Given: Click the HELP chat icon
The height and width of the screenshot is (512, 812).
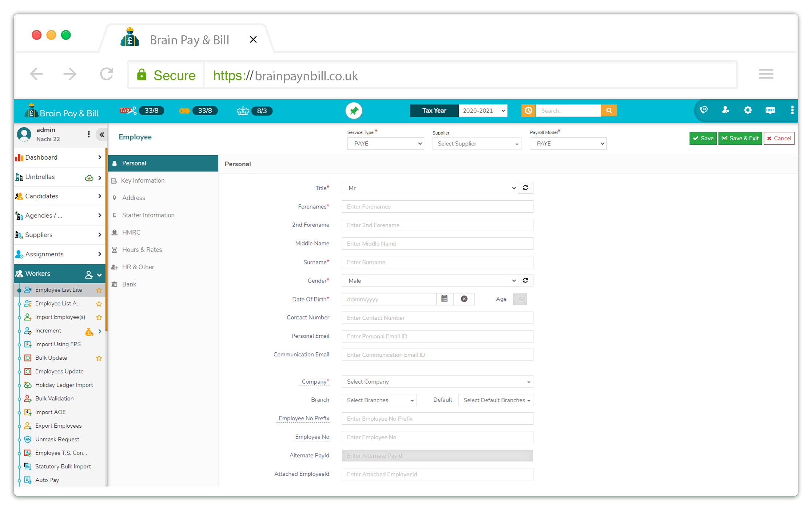Looking at the screenshot, I should coord(770,110).
